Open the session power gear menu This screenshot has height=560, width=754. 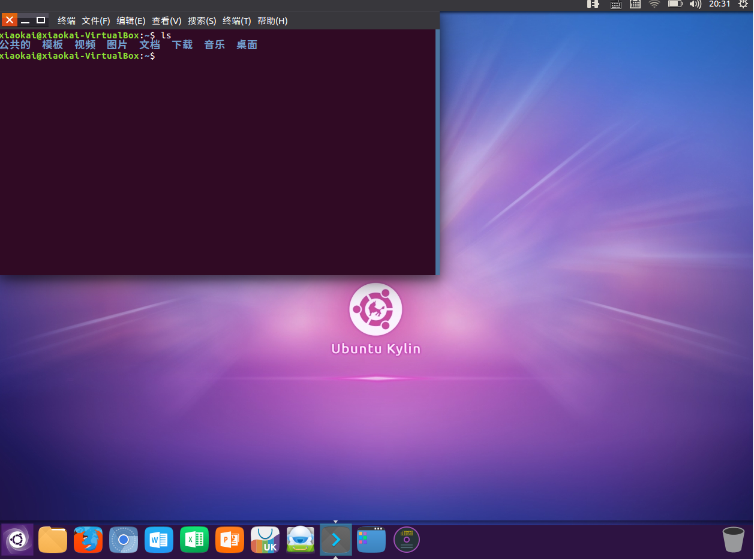pyautogui.click(x=743, y=4)
